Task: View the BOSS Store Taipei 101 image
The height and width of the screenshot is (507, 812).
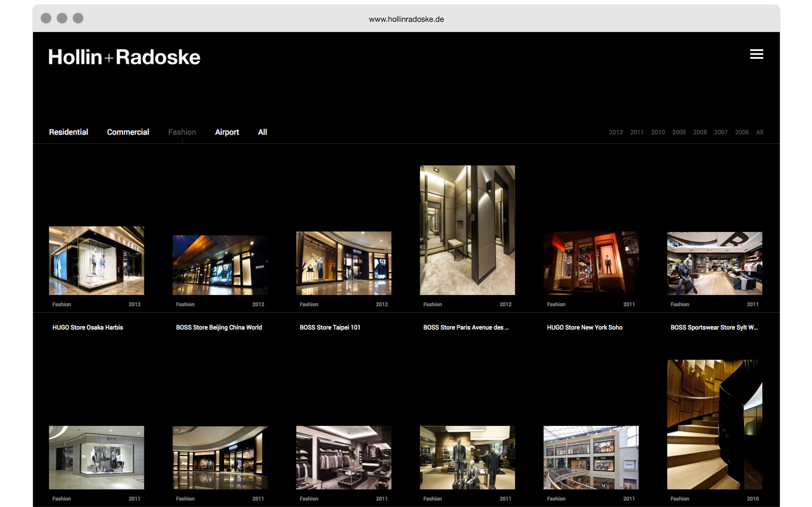Action: 344,263
